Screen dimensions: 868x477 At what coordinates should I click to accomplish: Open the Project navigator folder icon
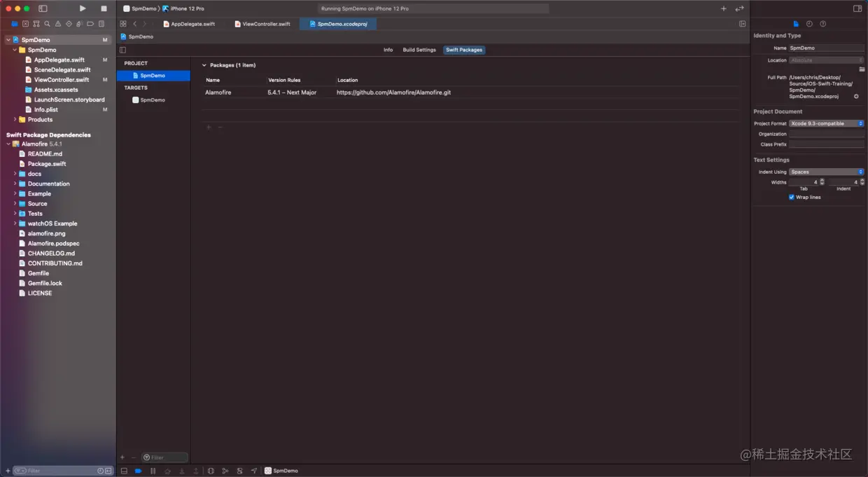[x=15, y=24]
